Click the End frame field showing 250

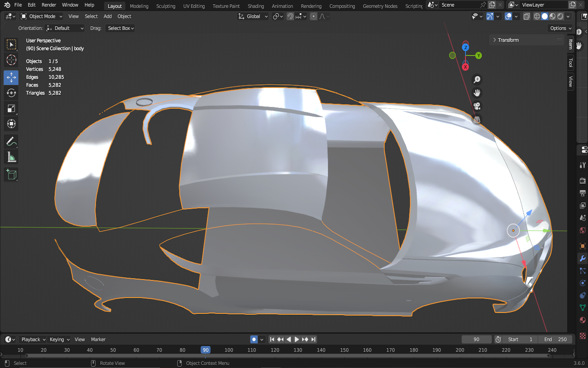(556, 339)
